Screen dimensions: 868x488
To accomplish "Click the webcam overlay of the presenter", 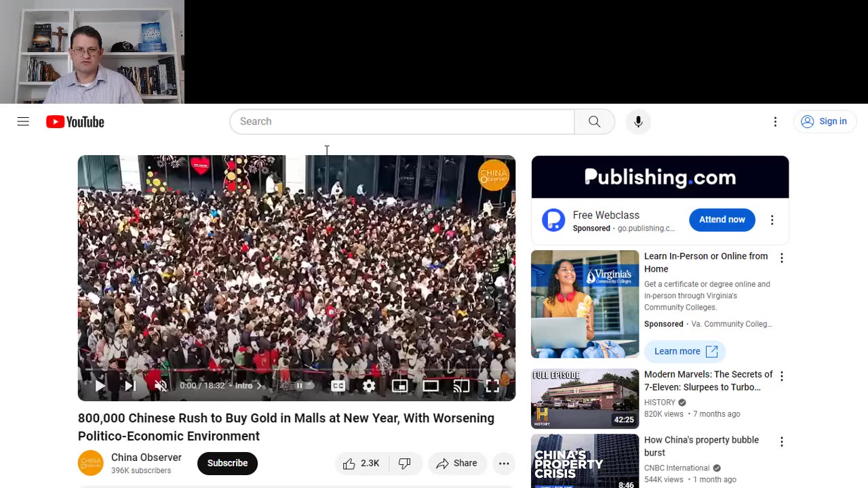I will pos(92,52).
